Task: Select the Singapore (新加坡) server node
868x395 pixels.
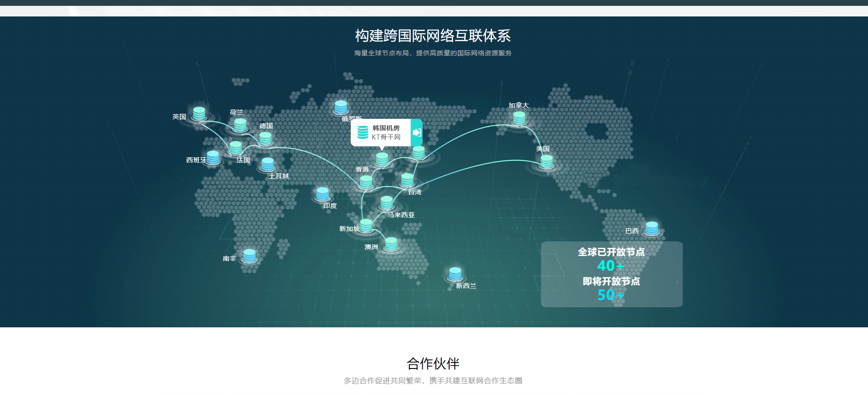Action: click(x=366, y=225)
